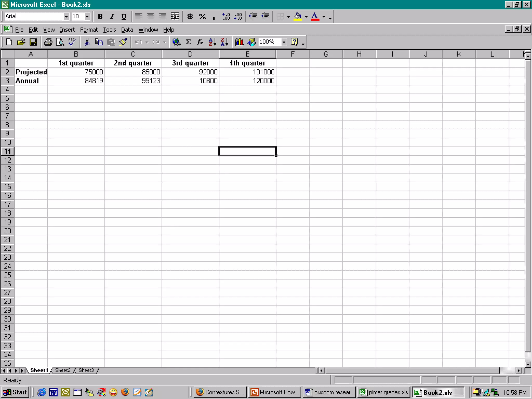Open the Arial font name dropdown
Viewport: 532px width, 399px height.
coord(66,17)
